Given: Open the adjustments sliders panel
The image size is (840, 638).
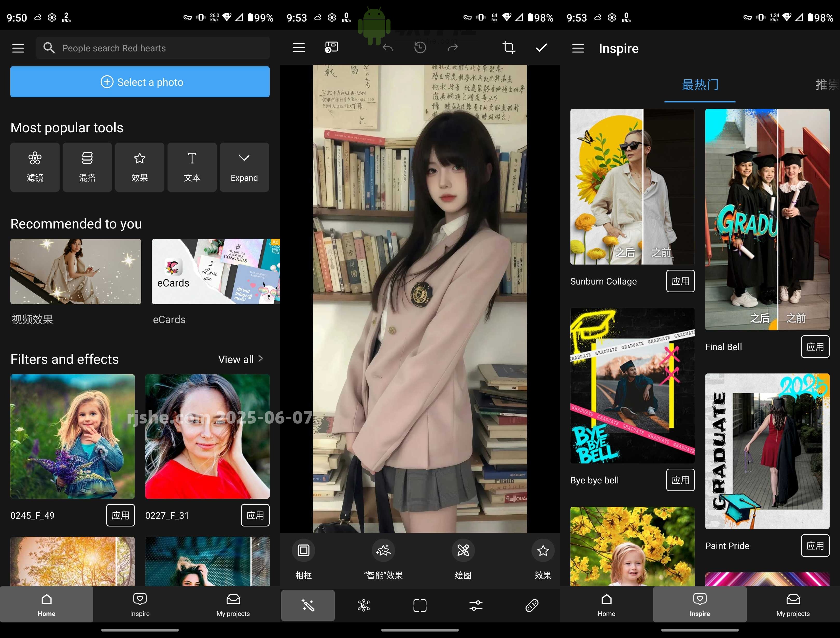Looking at the screenshot, I should [x=476, y=605].
